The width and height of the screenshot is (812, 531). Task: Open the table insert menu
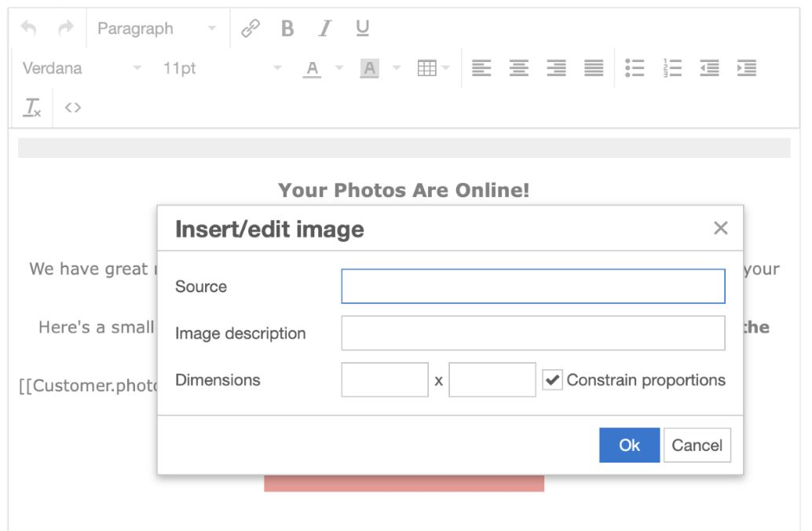[433, 68]
